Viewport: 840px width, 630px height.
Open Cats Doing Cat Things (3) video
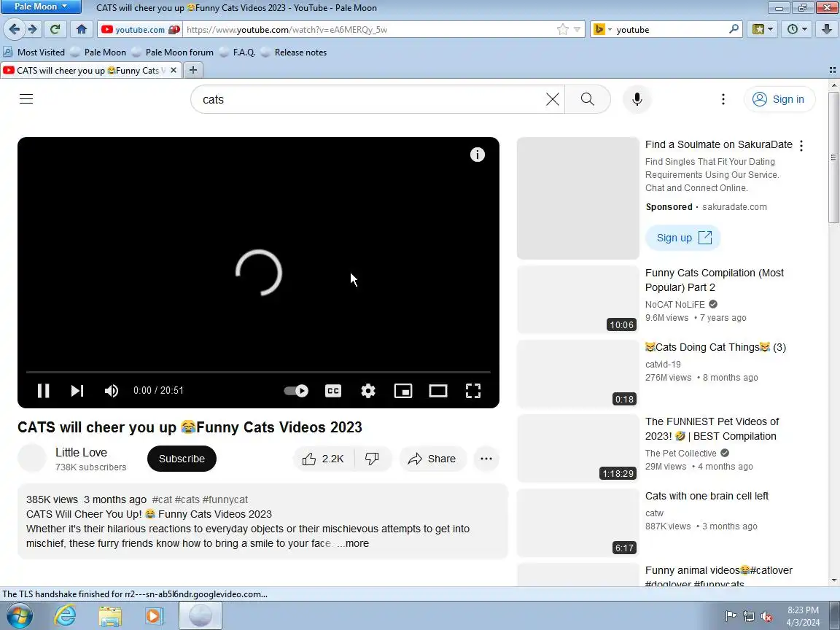coord(715,347)
